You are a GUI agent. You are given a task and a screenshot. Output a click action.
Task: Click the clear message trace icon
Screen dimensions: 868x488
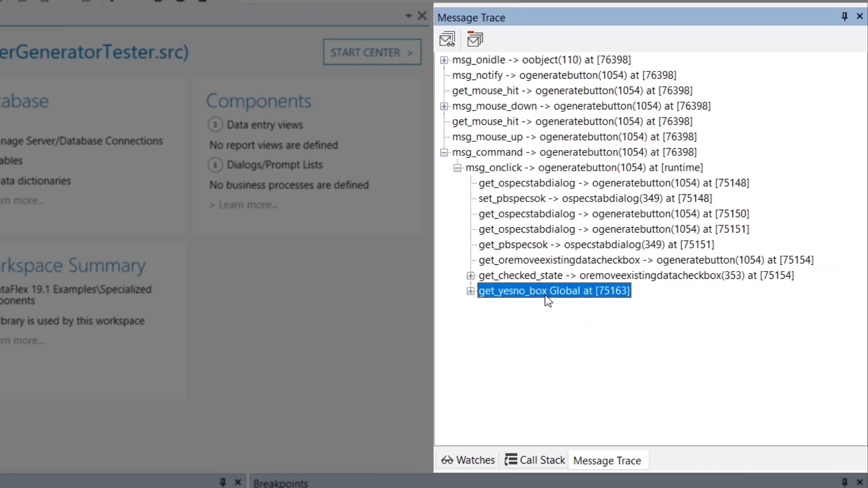click(475, 39)
